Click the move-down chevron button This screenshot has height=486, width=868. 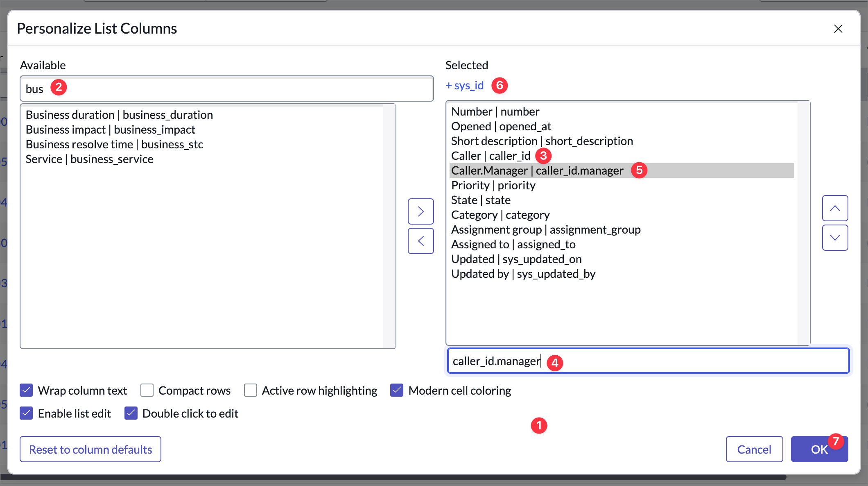(835, 238)
